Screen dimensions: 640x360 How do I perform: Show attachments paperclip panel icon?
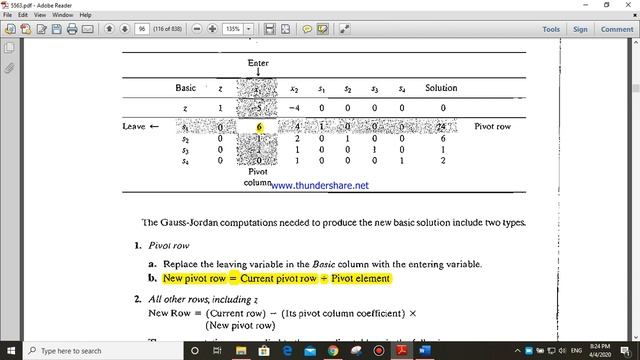9,68
